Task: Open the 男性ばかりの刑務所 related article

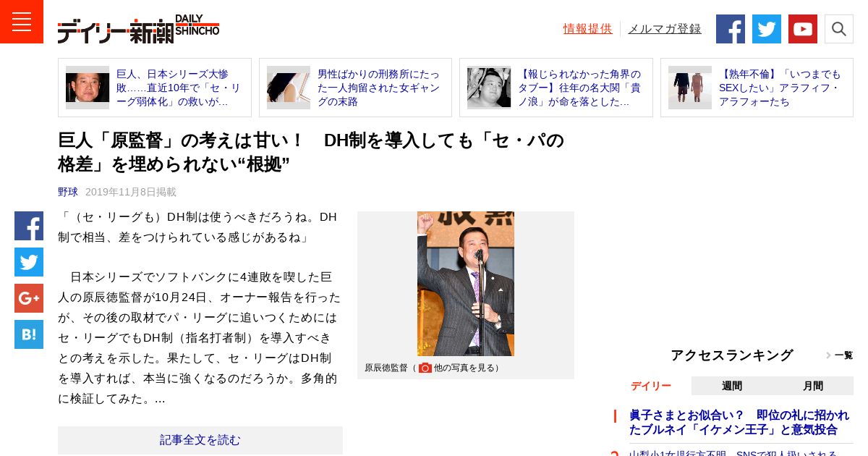Action: [380, 88]
